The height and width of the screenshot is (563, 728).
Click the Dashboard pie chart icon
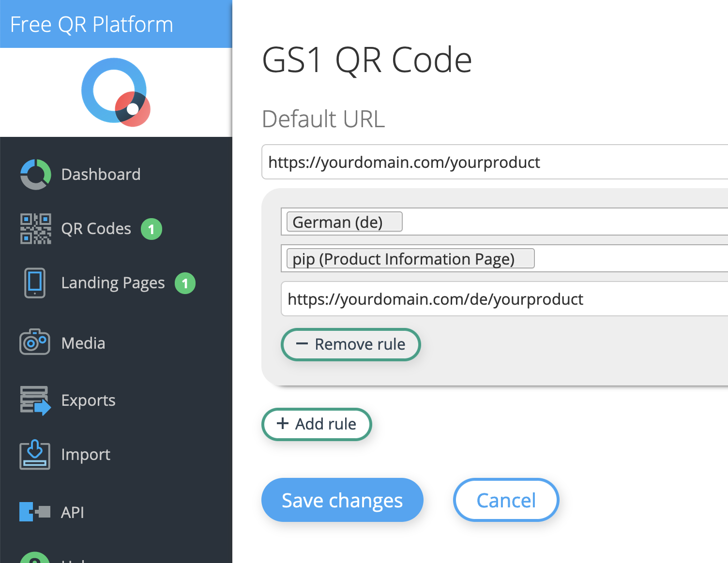(34, 174)
